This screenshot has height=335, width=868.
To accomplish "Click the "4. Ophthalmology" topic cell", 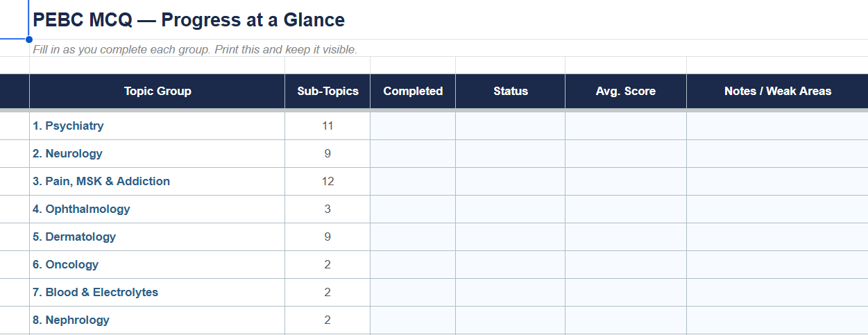I will click(158, 209).
